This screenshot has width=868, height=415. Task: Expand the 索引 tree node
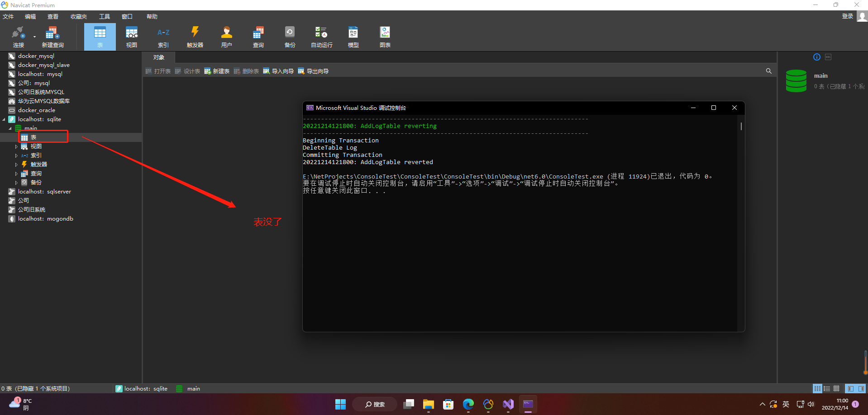(17, 156)
